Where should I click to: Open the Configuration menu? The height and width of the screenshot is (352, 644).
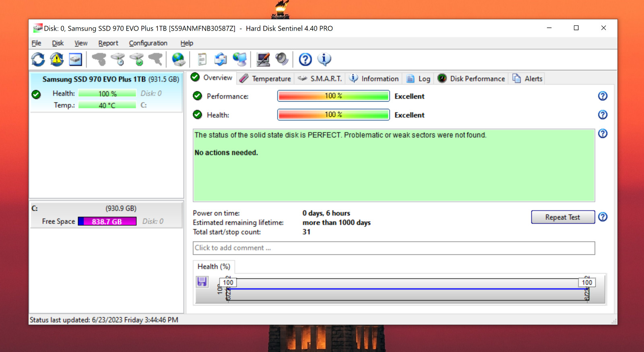[x=148, y=43]
